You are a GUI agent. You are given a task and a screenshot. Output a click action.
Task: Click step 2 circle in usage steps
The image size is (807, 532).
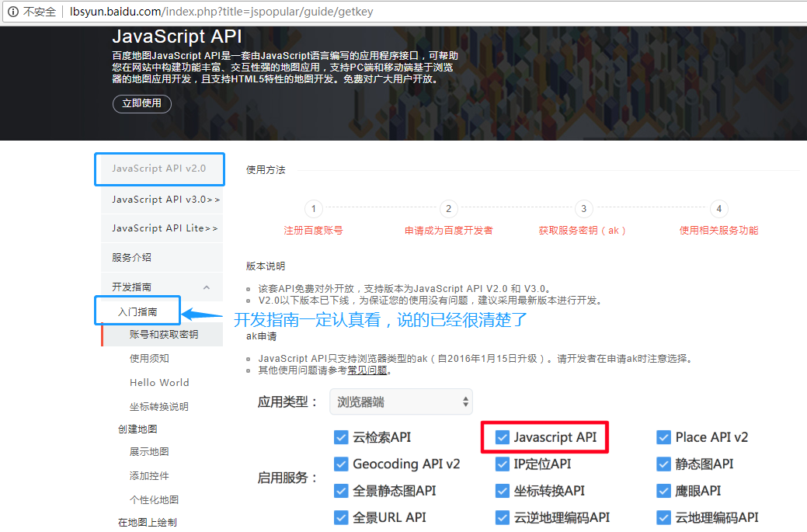pos(449,209)
